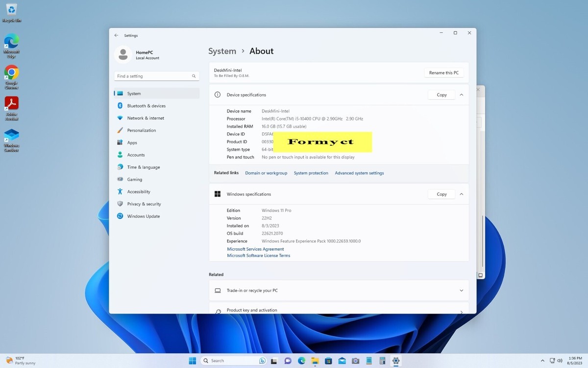Click the Bing icon in taskbar search
This screenshot has width=588, height=368.
click(x=262, y=361)
